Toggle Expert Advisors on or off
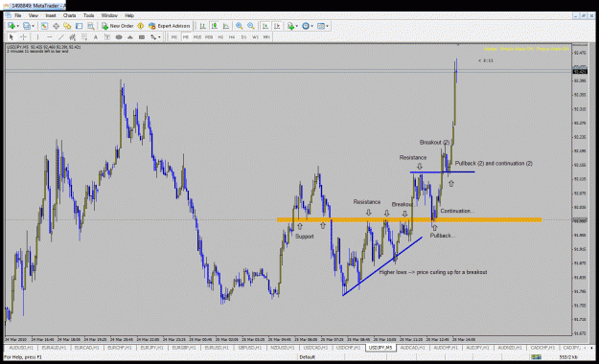This screenshot has height=364, width=599. pyautogui.click(x=170, y=26)
